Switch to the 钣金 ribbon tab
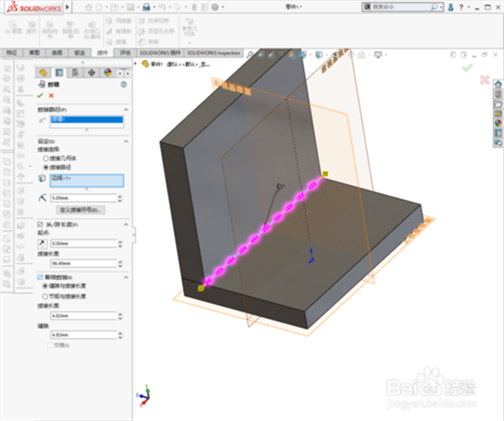The width and height of the screenshot is (504, 421). (x=81, y=52)
